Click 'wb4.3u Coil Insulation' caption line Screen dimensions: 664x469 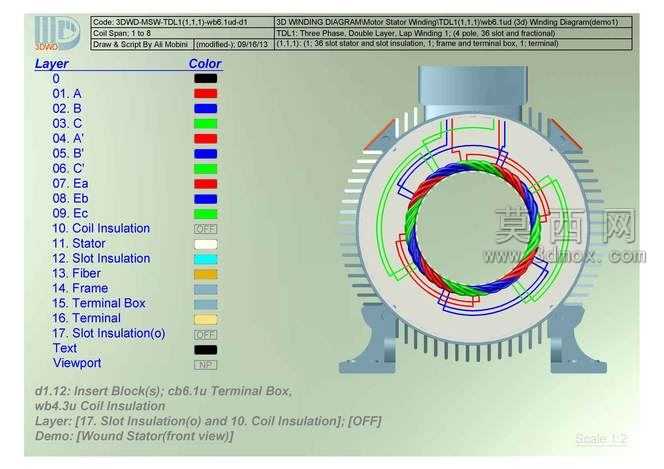click(100, 406)
